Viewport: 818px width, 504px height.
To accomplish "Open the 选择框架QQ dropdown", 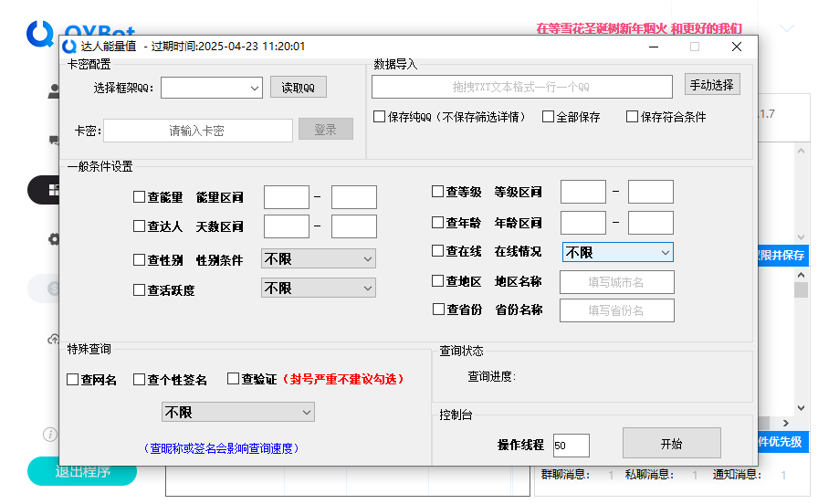I will tap(212, 88).
